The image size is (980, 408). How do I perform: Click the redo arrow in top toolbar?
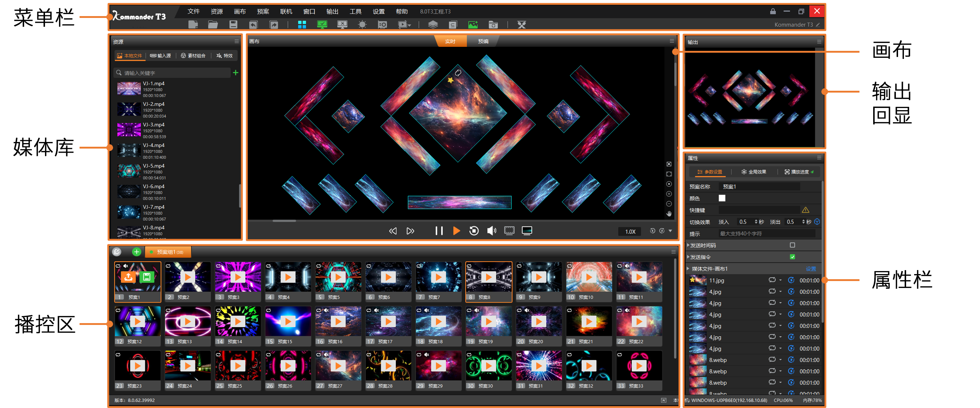(x=274, y=25)
